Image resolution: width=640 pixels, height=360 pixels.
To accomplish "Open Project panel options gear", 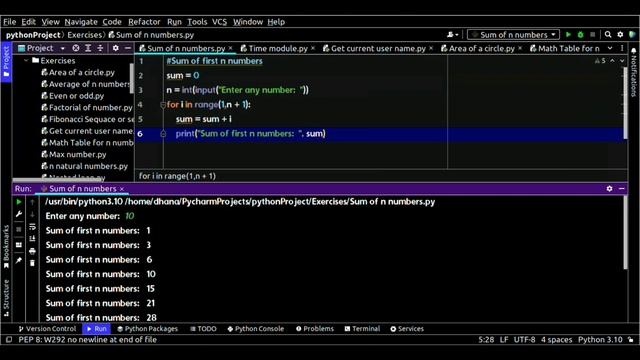I will click(116, 48).
